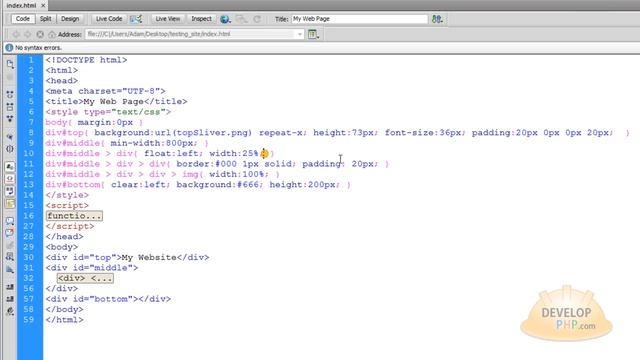Click Outdent Code icon
The image size is (640, 360).
tap(10, 299)
